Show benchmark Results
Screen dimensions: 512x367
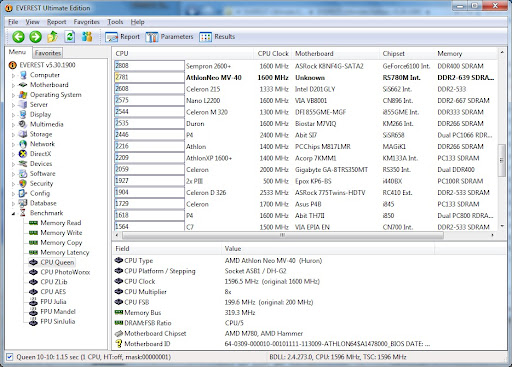(217, 37)
